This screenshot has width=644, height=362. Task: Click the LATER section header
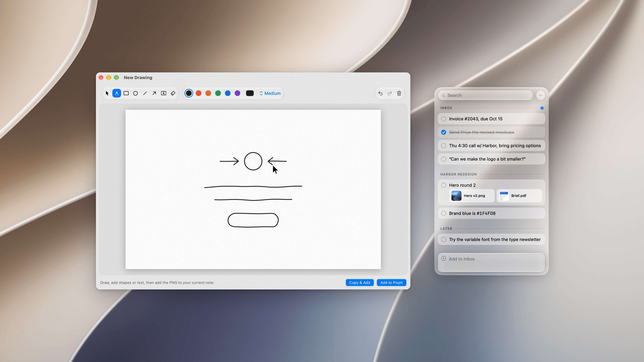click(x=446, y=229)
